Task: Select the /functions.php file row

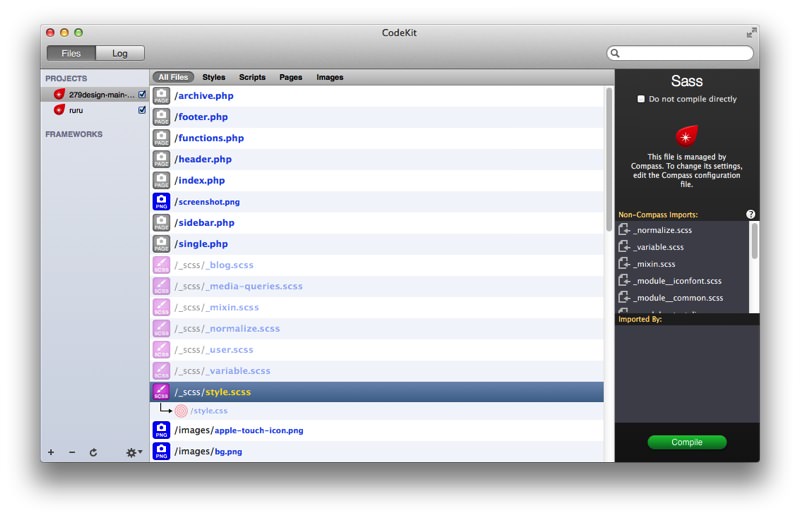Action: click(377, 138)
